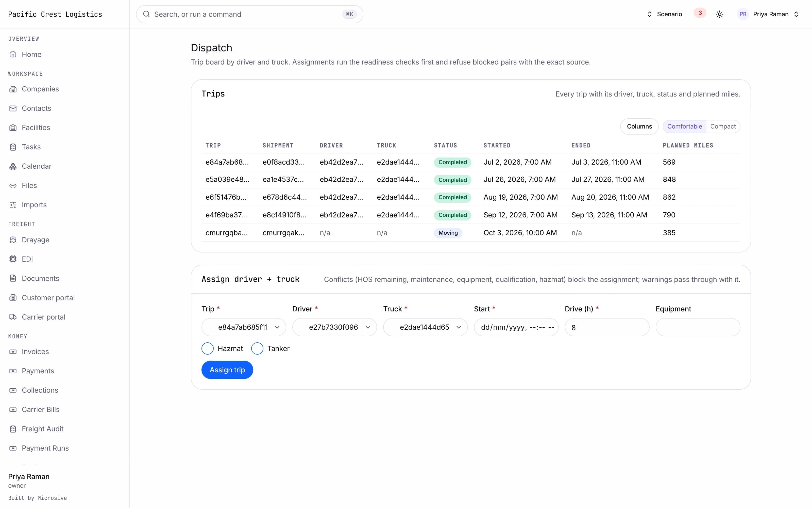
Task: Open the Scenario switcher
Action: point(664,14)
